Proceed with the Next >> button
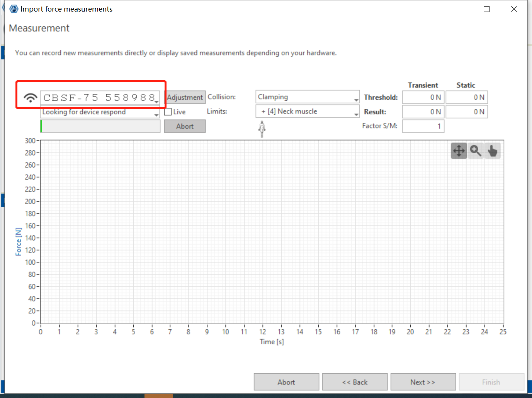Viewport: 532px width, 398px height. click(x=423, y=382)
